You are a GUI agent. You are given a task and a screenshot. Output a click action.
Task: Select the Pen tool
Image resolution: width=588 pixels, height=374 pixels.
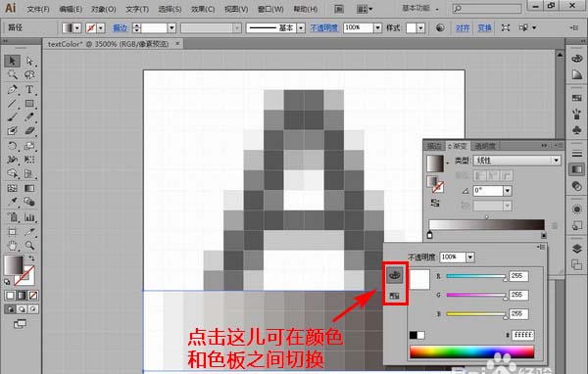tap(13, 89)
